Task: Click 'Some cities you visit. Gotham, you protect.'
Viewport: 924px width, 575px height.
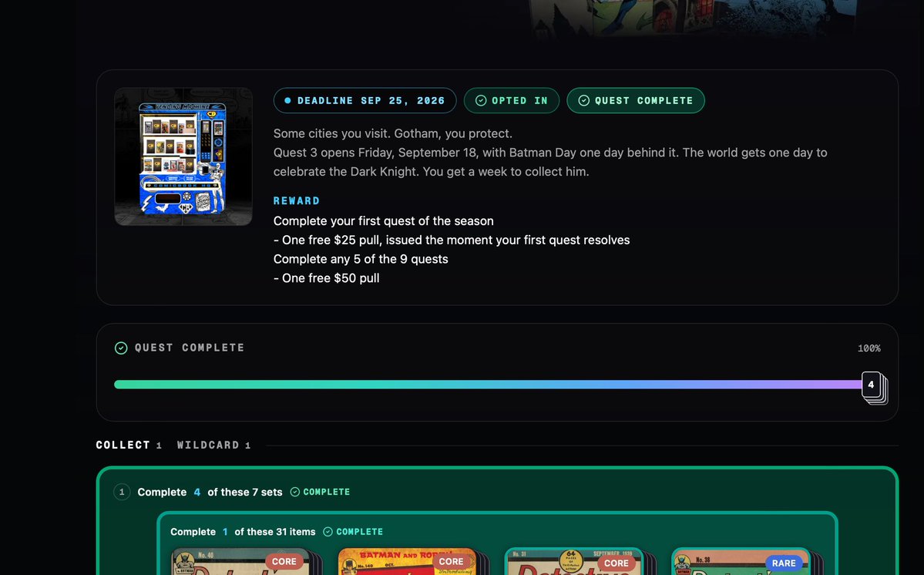Action: (x=393, y=134)
